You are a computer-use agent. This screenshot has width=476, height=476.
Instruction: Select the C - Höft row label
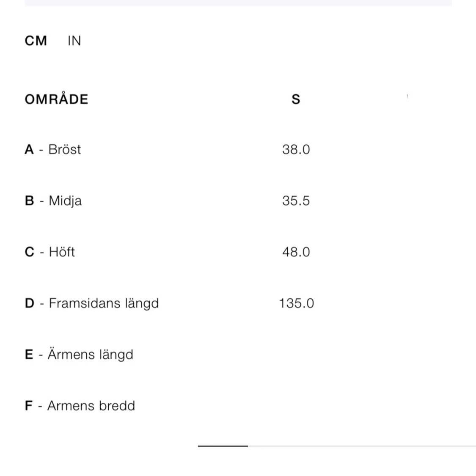coord(50,252)
